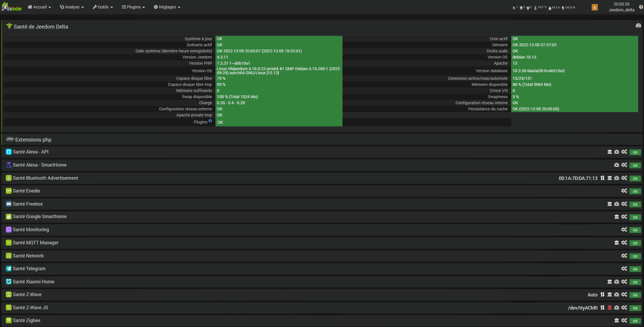The height and width of the screenshot is (327, 644).
Task: Click the benchmark gauge icon in Santé header
Action: click(x=638, y=26)
